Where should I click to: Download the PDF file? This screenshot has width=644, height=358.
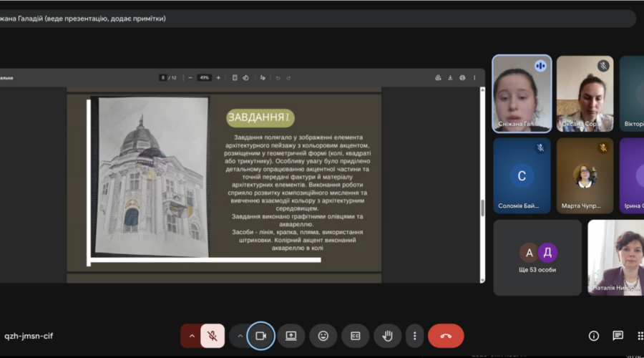[450, 77]
